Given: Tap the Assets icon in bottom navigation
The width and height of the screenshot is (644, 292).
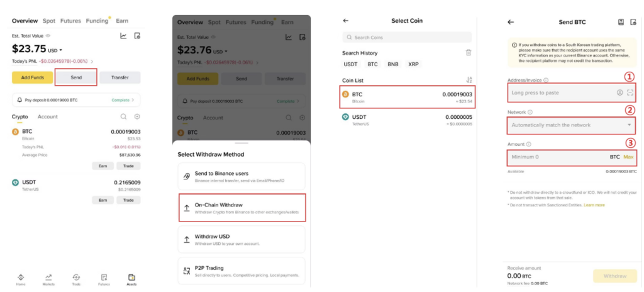Looking at the screenshot, I should tap(131, 279).
